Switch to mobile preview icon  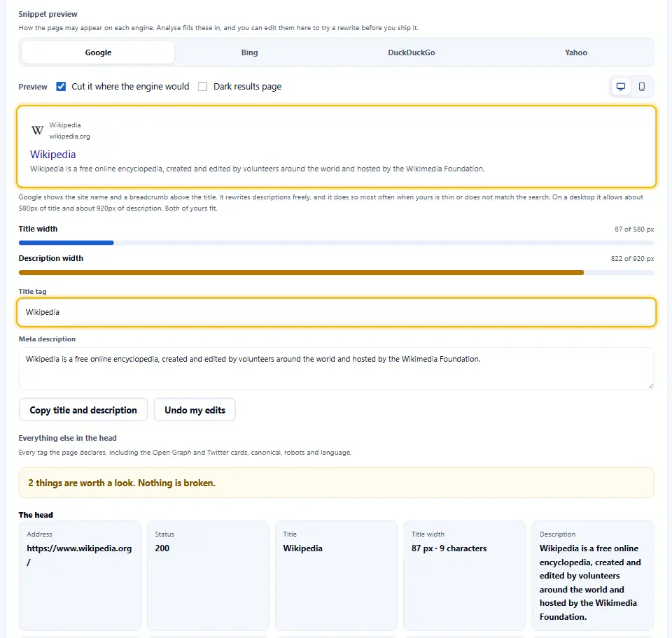(642, 87)
